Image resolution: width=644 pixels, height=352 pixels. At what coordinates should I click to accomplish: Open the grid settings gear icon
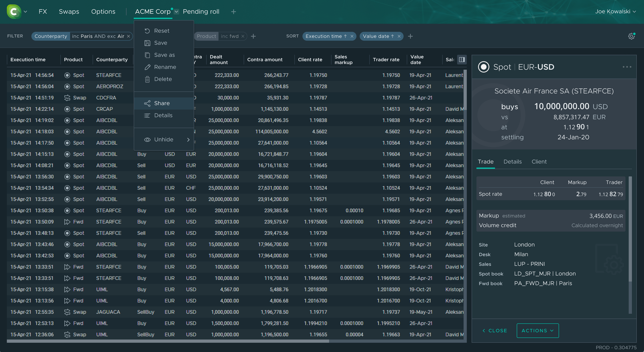(x=632, y=36)
